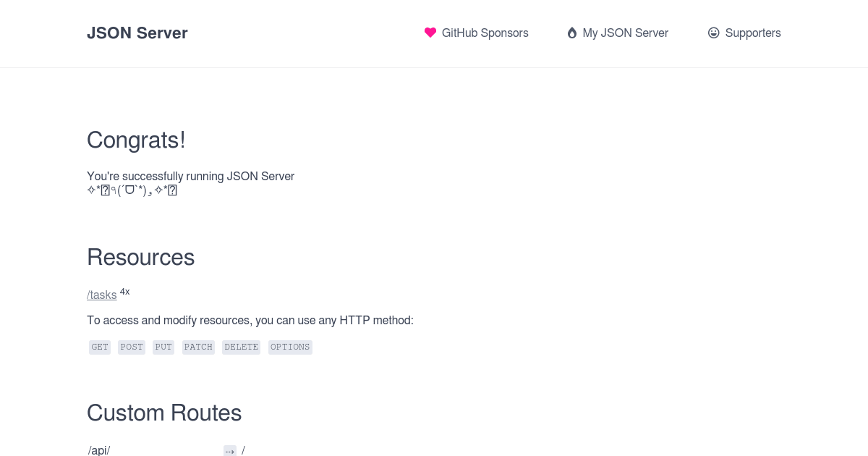Screen dimensions: 868x456
Task: Open the GitHub Sponsors link
Action: pyautogui.click(x=485, y=33)
